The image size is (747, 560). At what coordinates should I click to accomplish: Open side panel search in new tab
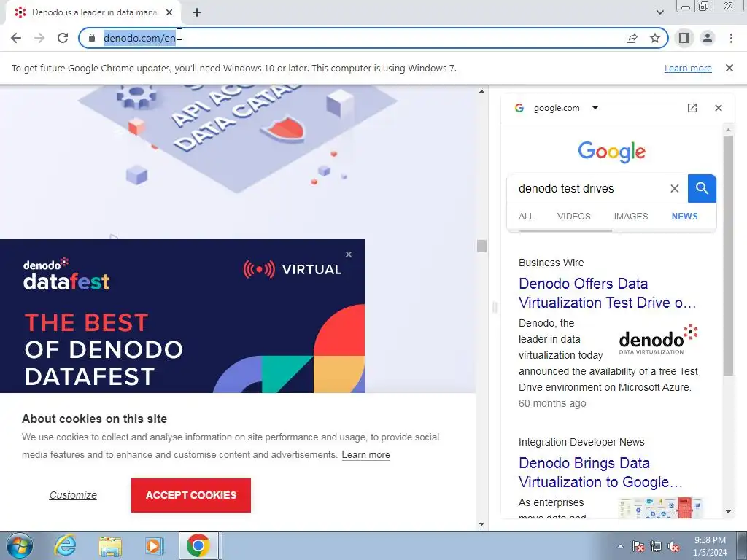click(692, 108)
